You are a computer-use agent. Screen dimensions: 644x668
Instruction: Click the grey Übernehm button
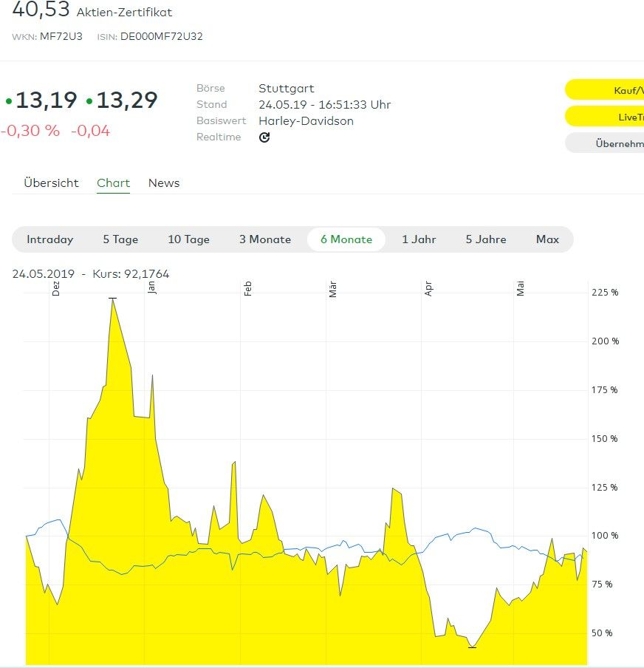point(606,143)
